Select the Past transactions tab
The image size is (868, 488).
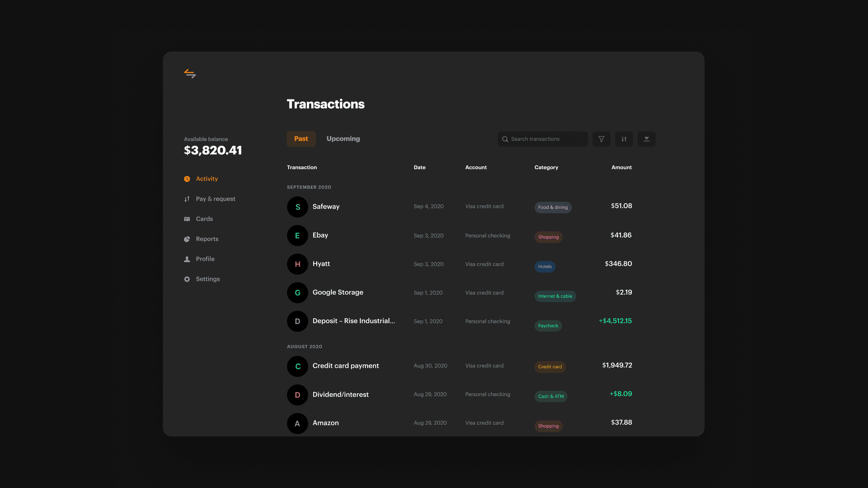(x=301, y=139)
